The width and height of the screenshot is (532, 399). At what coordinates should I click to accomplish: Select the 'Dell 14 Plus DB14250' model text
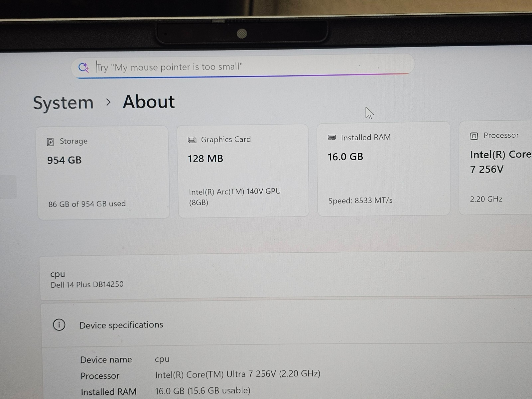[87, 285]
